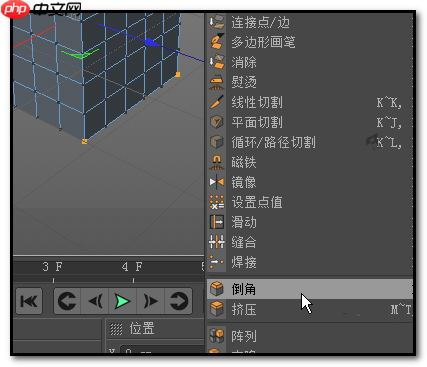Viewport: 427px width, 367px height.
Task: Click the 4 F timeline marker
Action: [132, 267]
